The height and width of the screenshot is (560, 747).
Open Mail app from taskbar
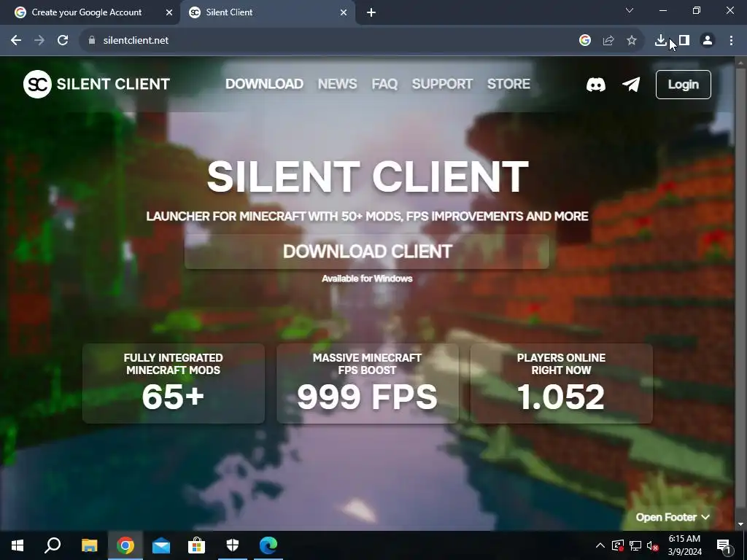(x=161, y=545)
